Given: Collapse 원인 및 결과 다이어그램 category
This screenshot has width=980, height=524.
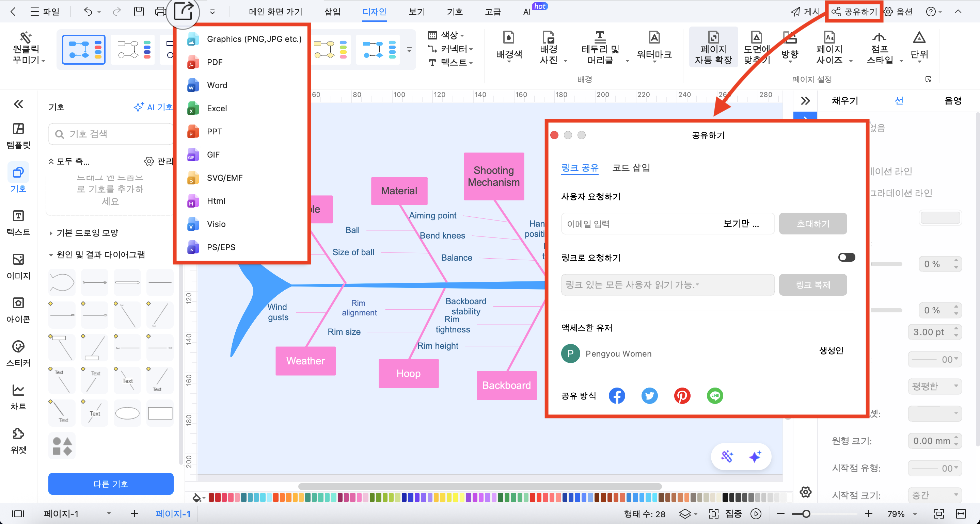Looking at the screenshot, I should click(x=97, y=255).
